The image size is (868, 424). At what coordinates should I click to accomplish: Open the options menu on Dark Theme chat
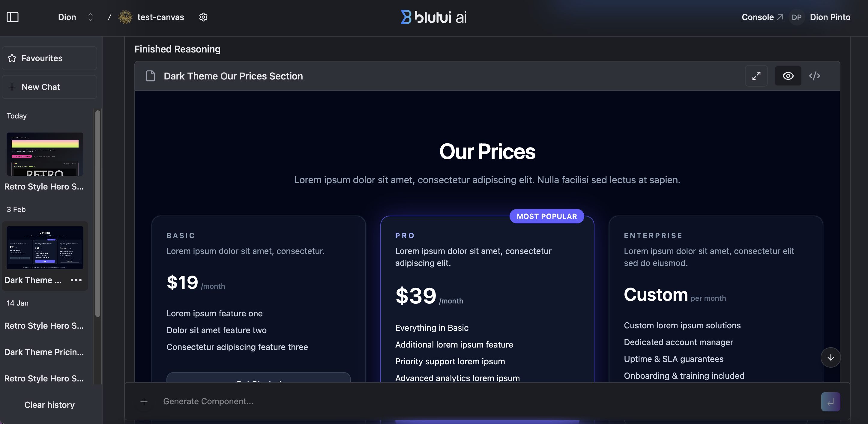tap(76, 280)
